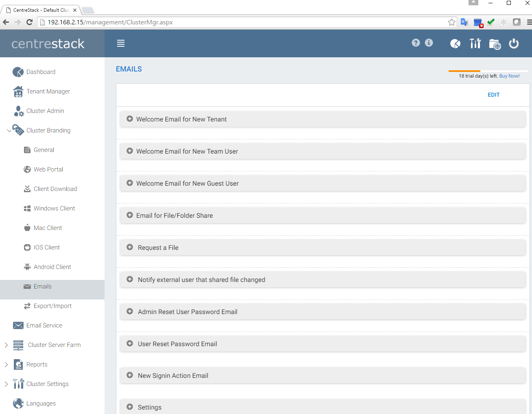Expand the Cluster Settings chevron
532x414 pixels.
click(x=6, y=384)
